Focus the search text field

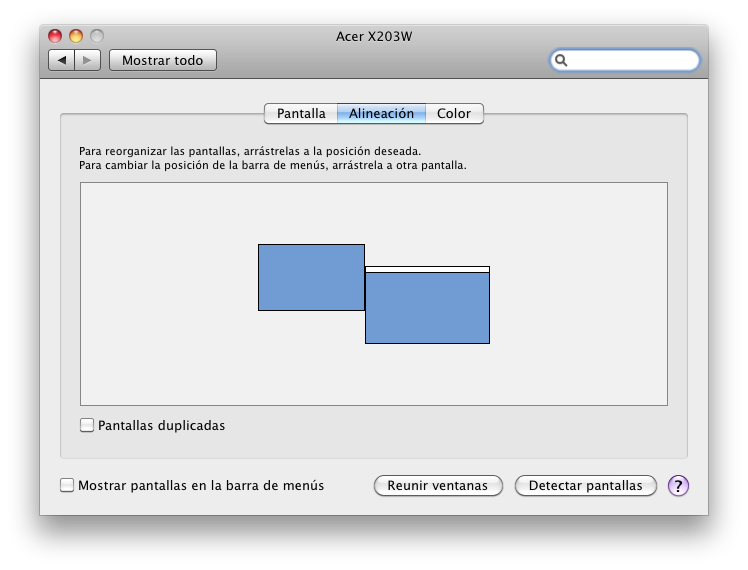coord(624,60)
